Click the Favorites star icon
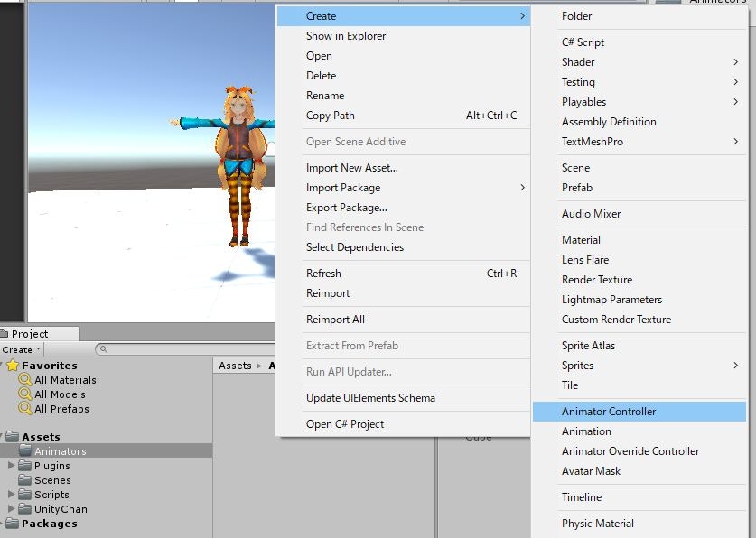This screenshot has height=538, width=756. coord(13,365)
